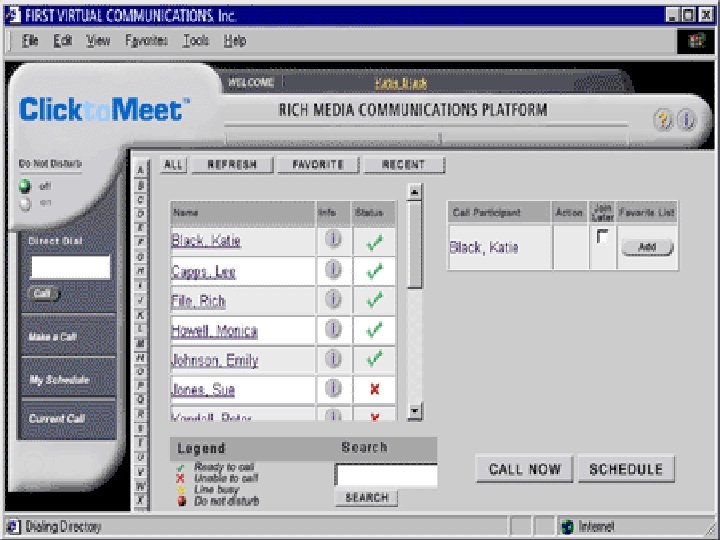Click the Internet zone globe icon
Viewport: 720px width, 540px height.
pos(568,526)
